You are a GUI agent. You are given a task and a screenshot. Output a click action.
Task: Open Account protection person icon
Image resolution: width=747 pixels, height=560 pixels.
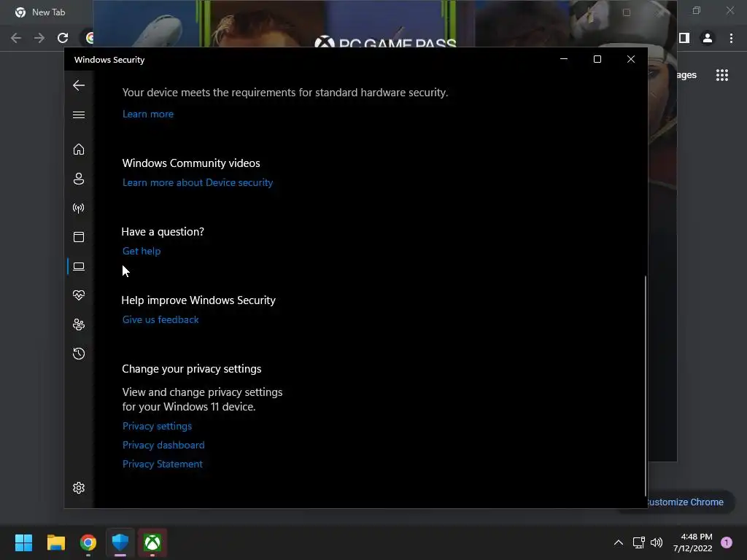point(79,179)
